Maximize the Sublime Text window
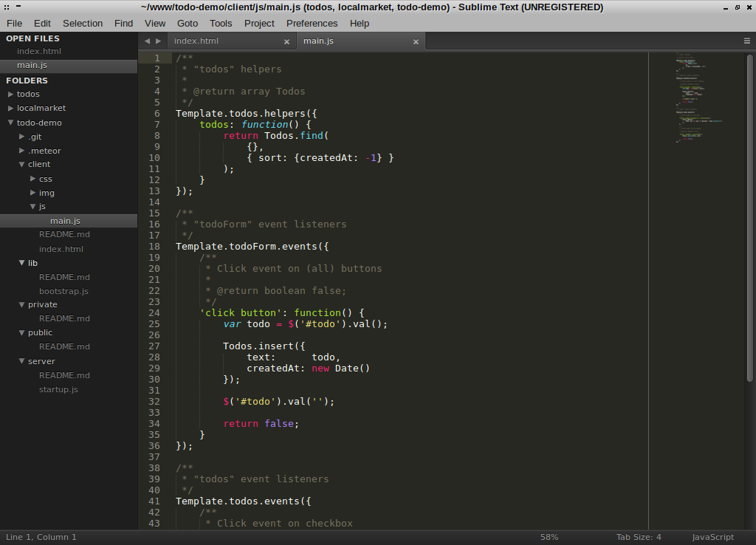The image size is (756, 545). (738, 7)
